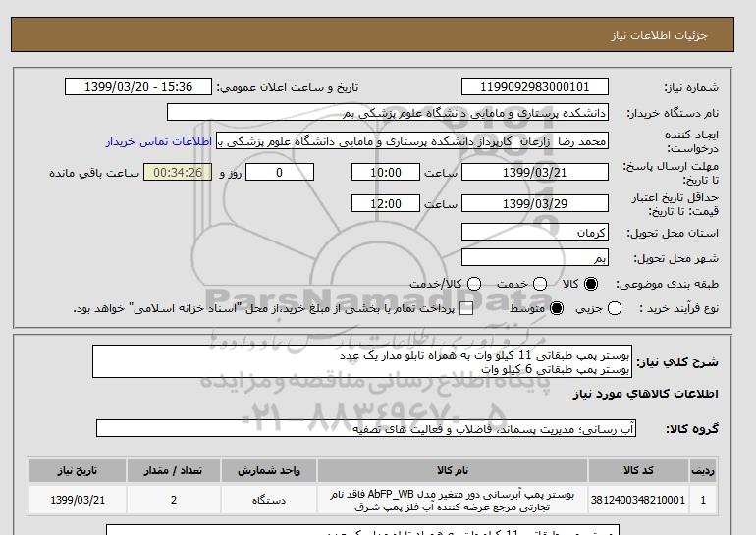756x535 pixels.
Task: Select the کالا radio button
Action: click(591, 284)
